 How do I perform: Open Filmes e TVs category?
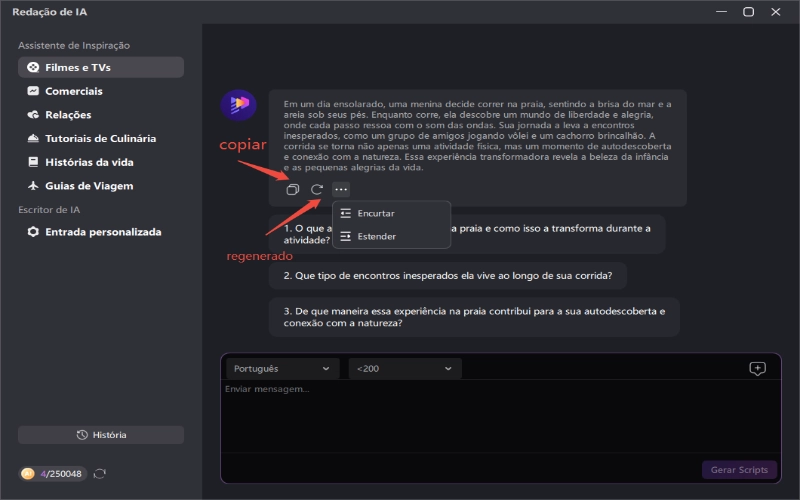[x=101, y=67]
